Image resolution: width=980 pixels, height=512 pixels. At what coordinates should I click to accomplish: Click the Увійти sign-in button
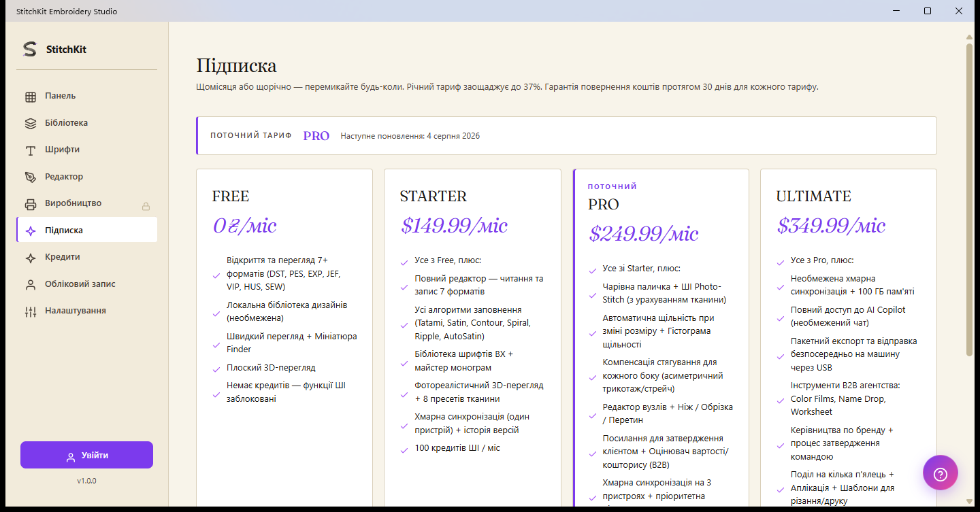(x=86, y=455)
